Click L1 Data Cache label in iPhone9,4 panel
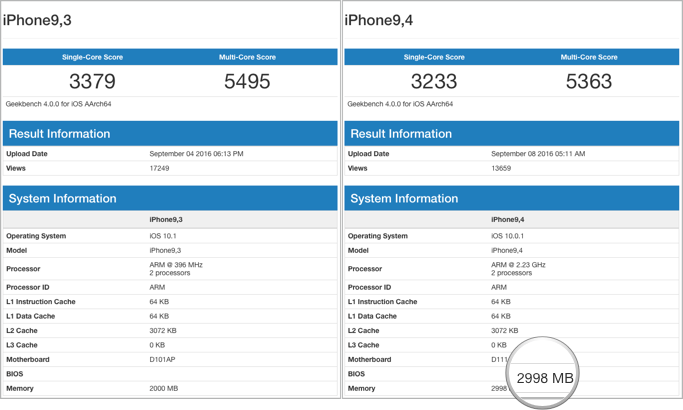 point(372,316)
